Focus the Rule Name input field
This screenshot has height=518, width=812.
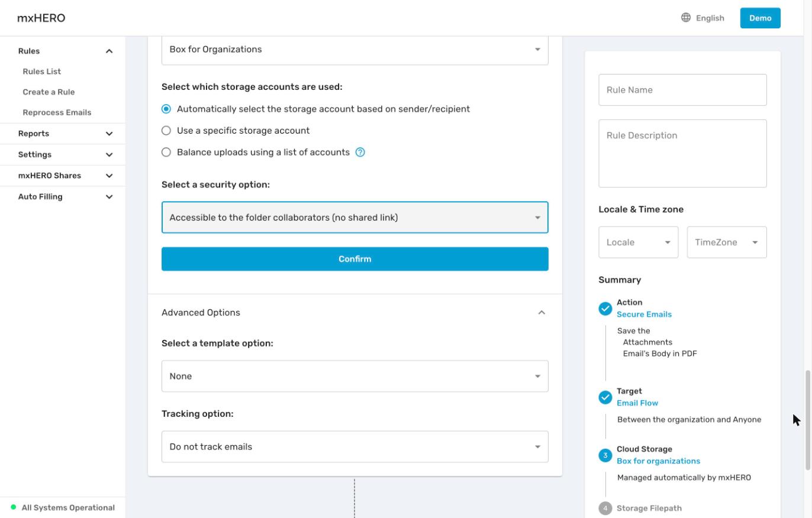coord(682,90)
